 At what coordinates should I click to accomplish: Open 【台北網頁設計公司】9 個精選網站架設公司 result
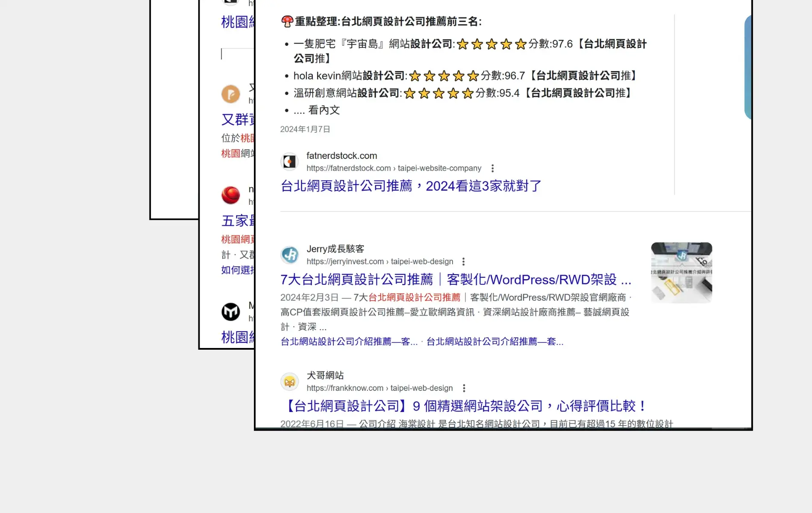click(x=464, y=406)
